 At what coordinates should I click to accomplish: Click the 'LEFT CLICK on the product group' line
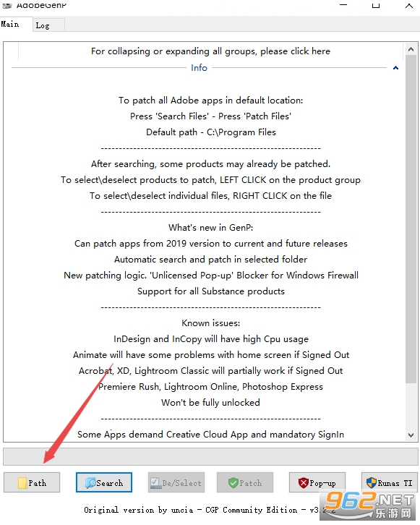click(210, 180)
